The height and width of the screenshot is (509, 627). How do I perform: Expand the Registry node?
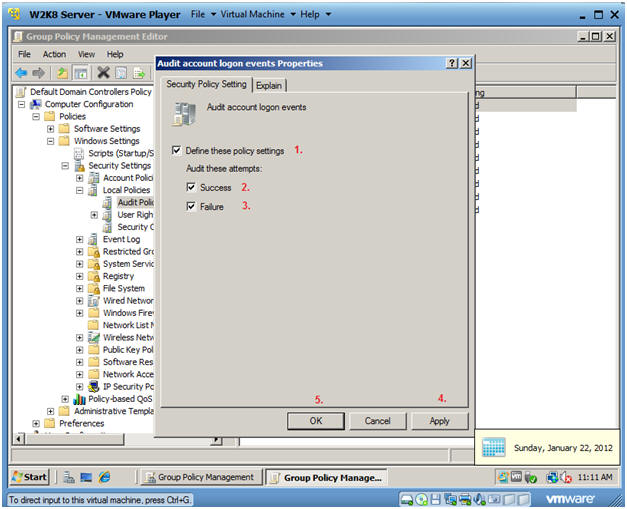click(x=80, y=276)
